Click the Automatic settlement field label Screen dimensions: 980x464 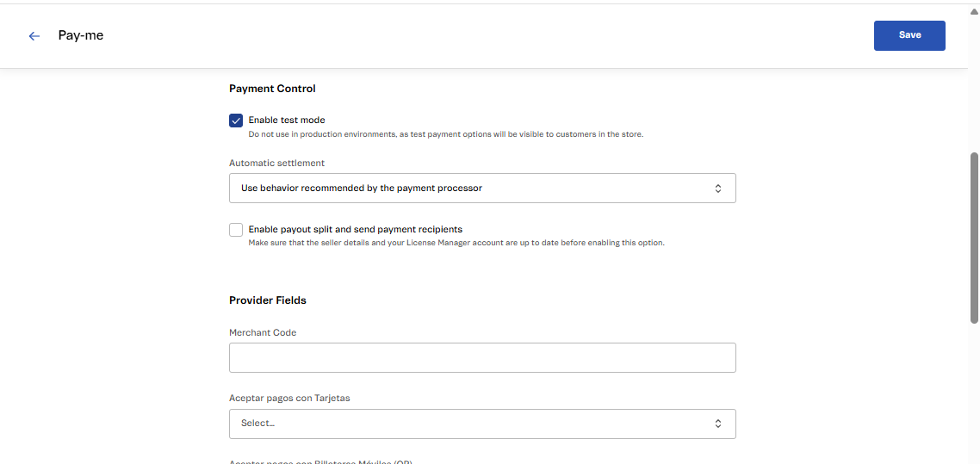(276, 164)
